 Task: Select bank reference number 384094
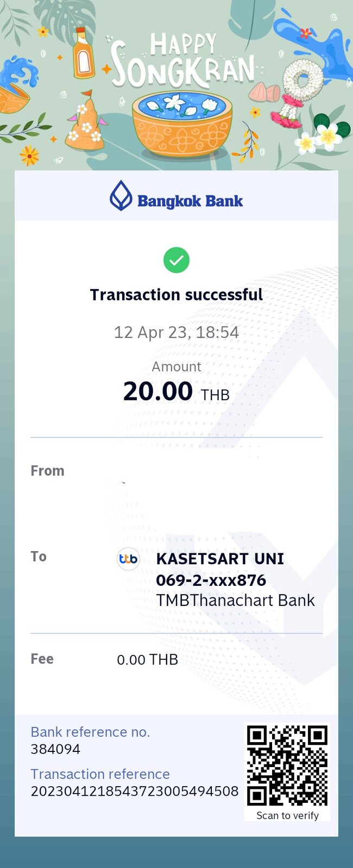point(55,749)
